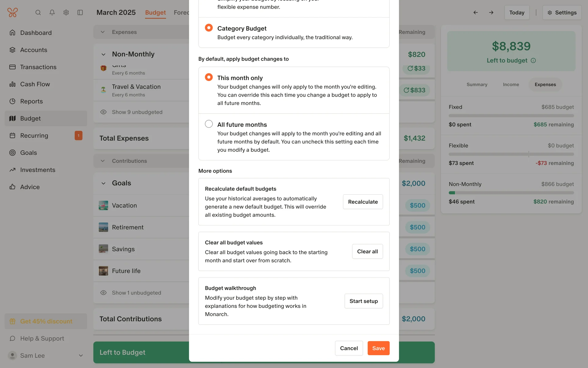Screen dimensions: 588x368
Task: Click the orange Save button
Action: 378,348
